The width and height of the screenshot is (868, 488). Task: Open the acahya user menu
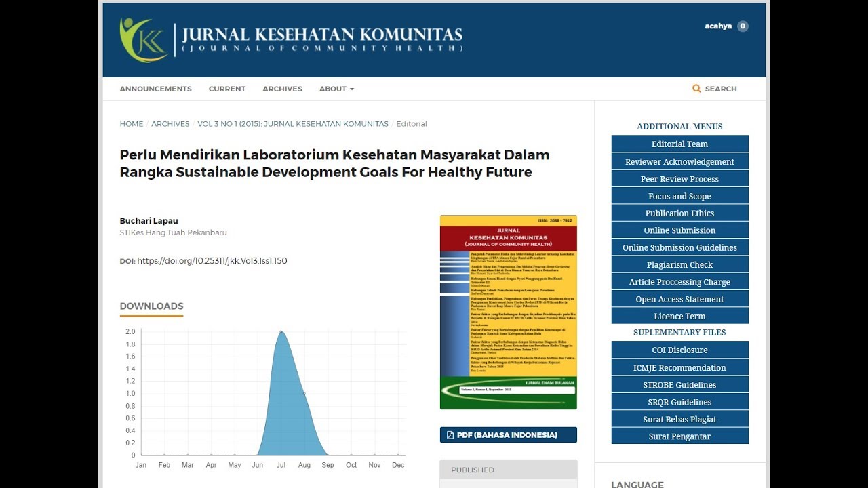pyautogui.click(x=718, y=26)
